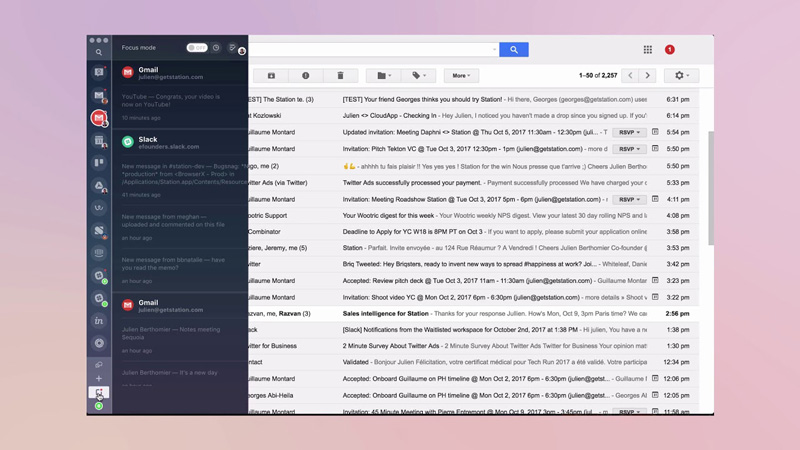Screen dimensions: 800x450
Task: Open the Google Hangouts chat icon in sidebar
Action: pyautogui.click(x=99, y=72)
